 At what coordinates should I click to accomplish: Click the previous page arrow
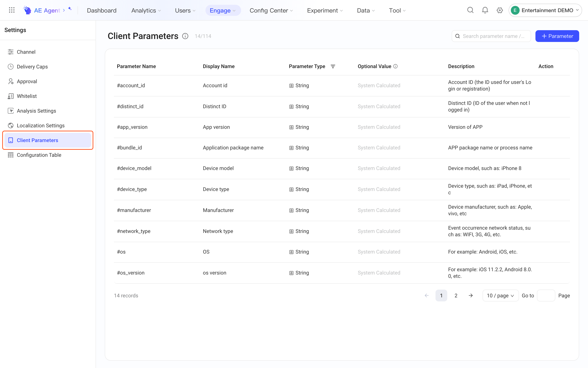427,296
